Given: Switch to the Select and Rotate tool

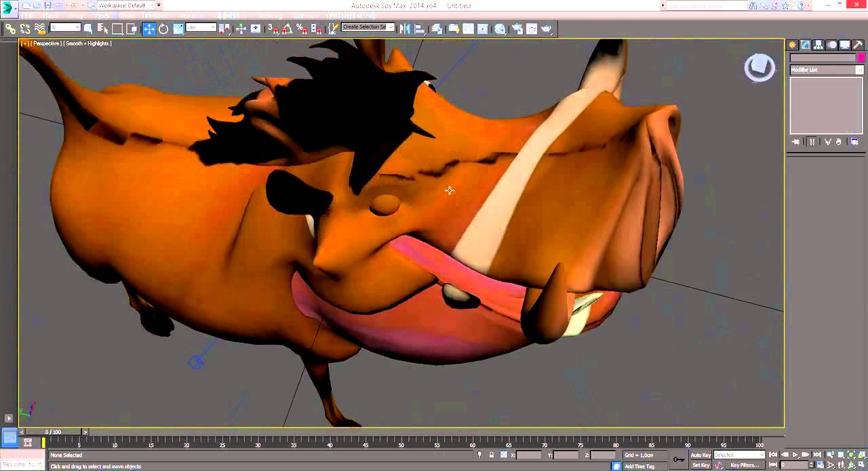Looking at the screenshot, I should (163, 29).
